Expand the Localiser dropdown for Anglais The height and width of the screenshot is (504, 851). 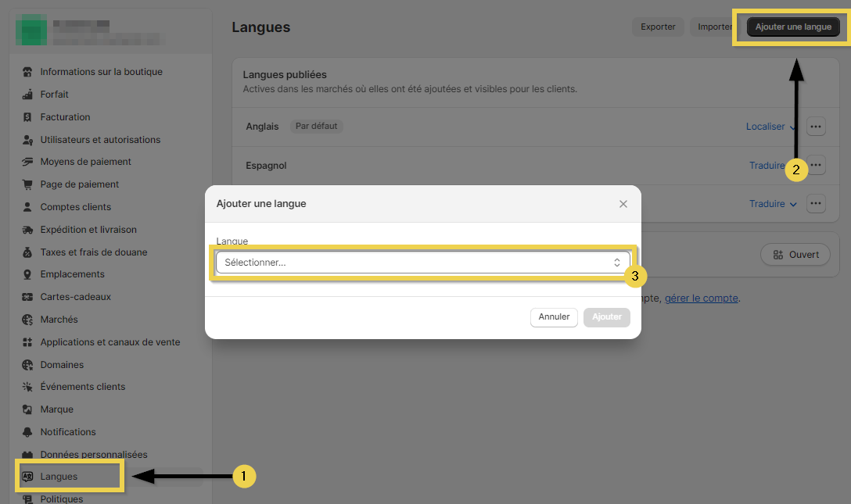coord(771,127)
